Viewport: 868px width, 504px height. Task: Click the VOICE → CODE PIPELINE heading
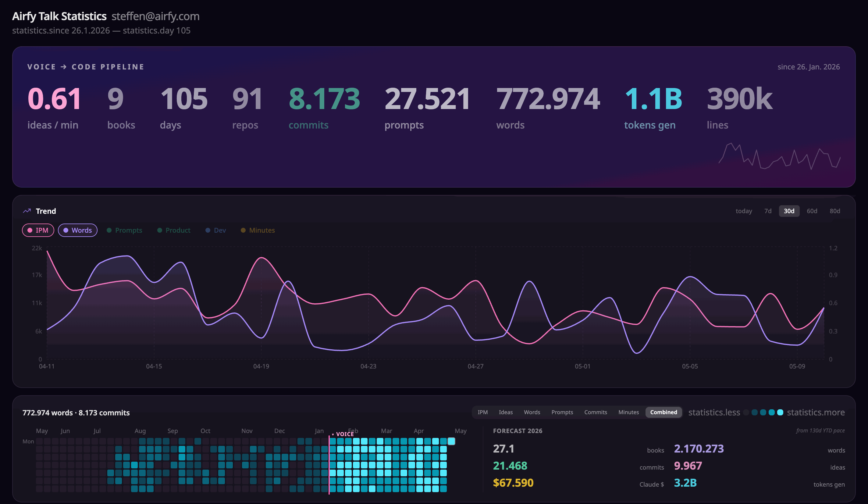86,67
